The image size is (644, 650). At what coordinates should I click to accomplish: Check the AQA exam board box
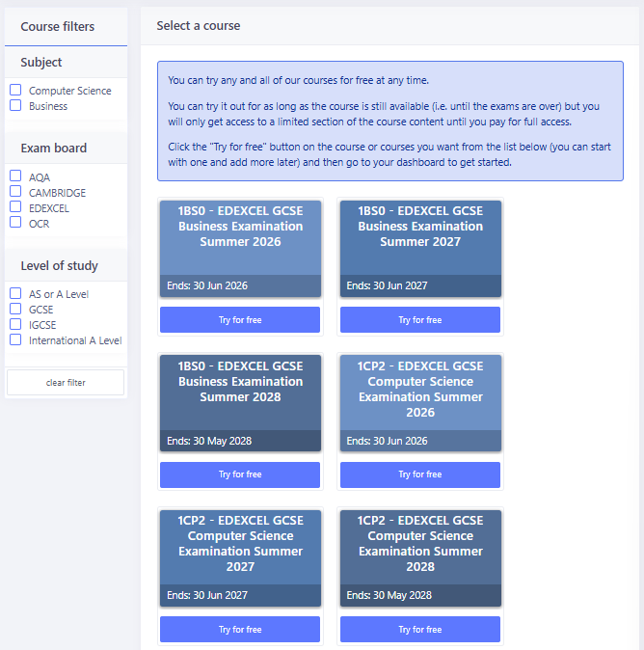[15, 176]
